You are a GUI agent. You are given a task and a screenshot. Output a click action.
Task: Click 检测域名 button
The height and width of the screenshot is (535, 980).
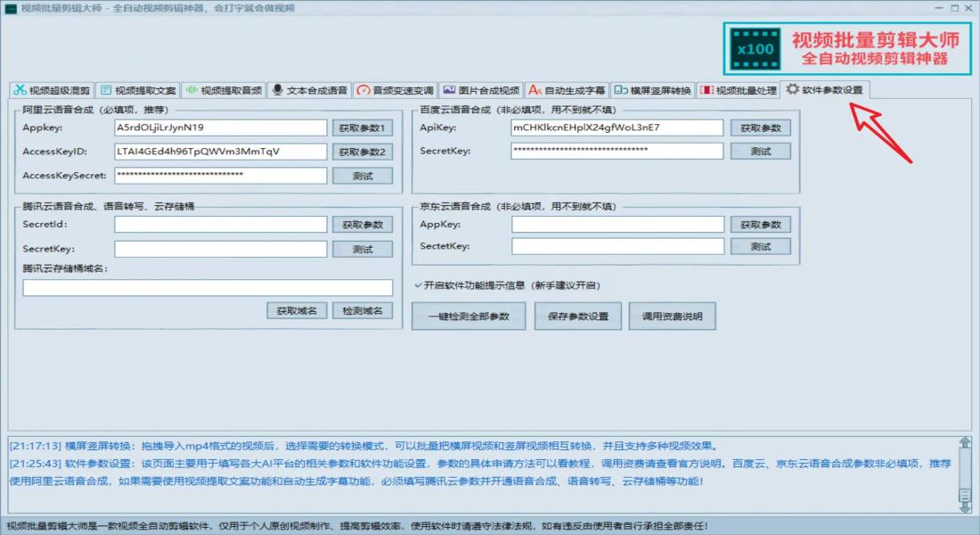(x=363, y=310)
